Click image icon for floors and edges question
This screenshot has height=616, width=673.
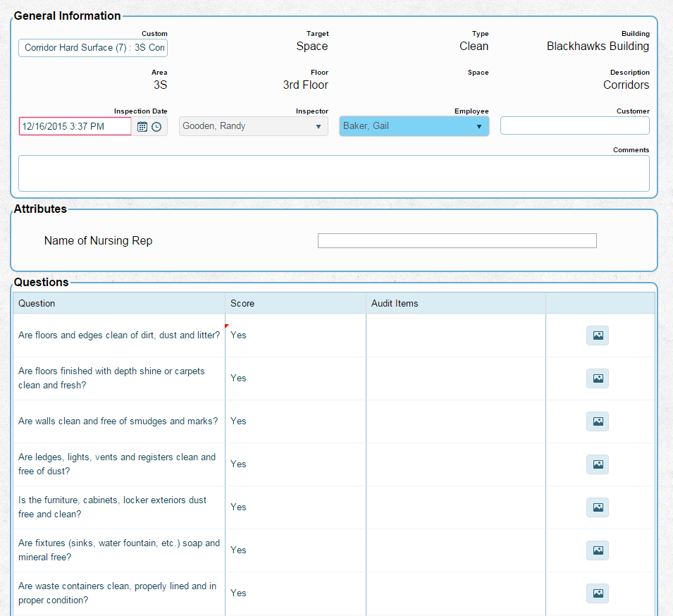pos(598,335)
